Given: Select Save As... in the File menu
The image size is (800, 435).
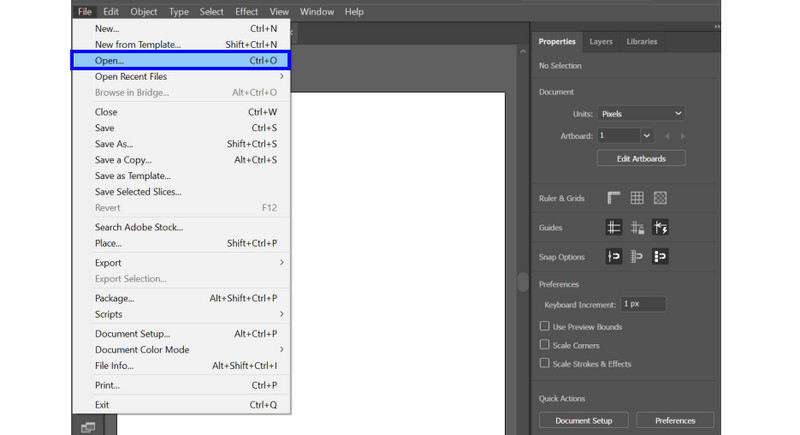Looking at the screenshot, I should (114, 144).
